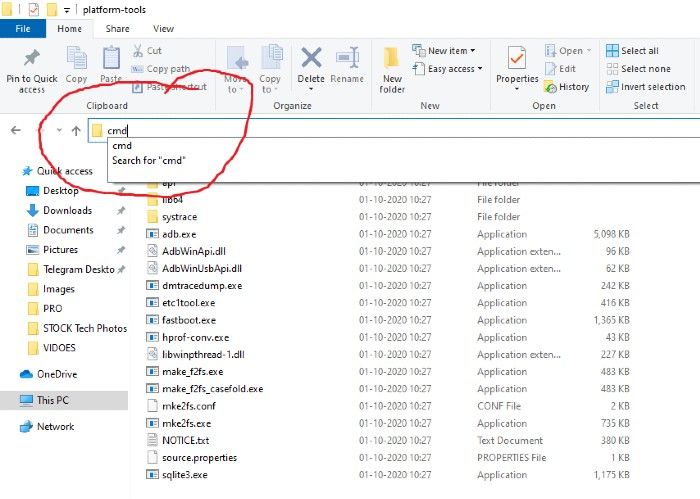
Task: Click the address bar containing cmd
Action: click(x=400, y=130)
